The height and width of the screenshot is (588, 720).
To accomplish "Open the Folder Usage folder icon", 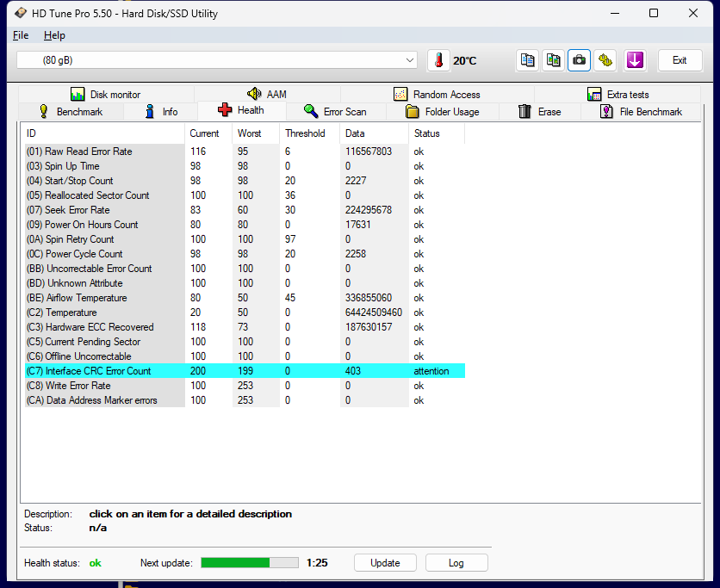I will click(x=413, y=111).
